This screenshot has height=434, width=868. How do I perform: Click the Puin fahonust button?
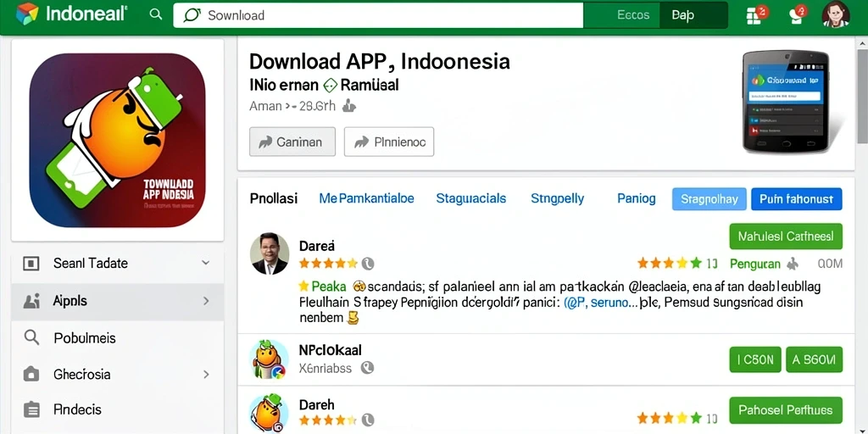click(797, 199)
